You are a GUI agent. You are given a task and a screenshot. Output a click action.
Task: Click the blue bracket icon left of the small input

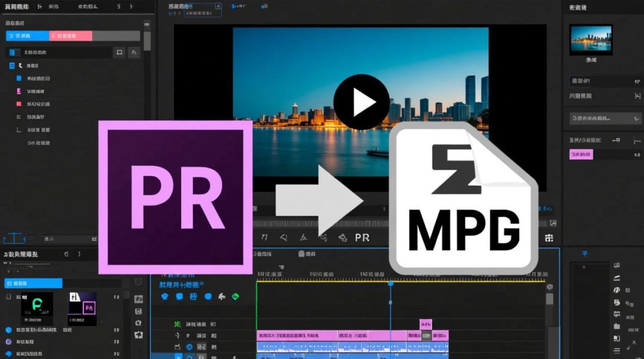[x=14, y=238]
